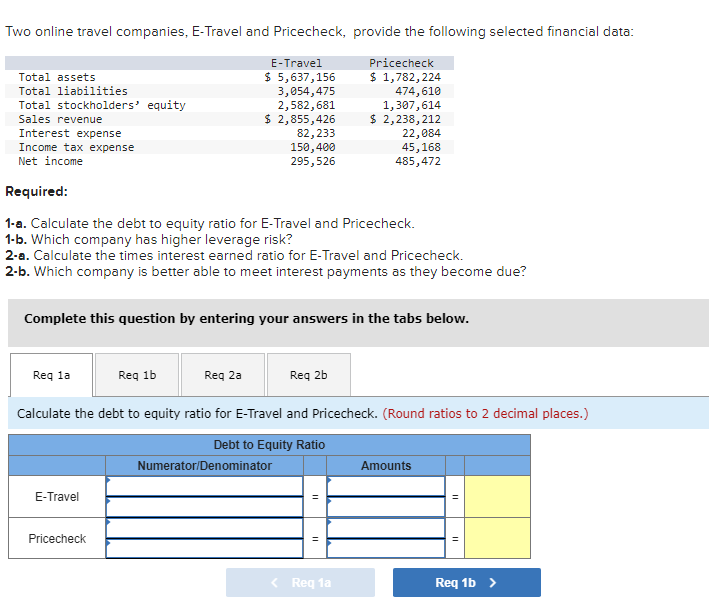709x616 pixels.
Task: Click Pricecheck denominator amount field
Action: tap(386, 548)
